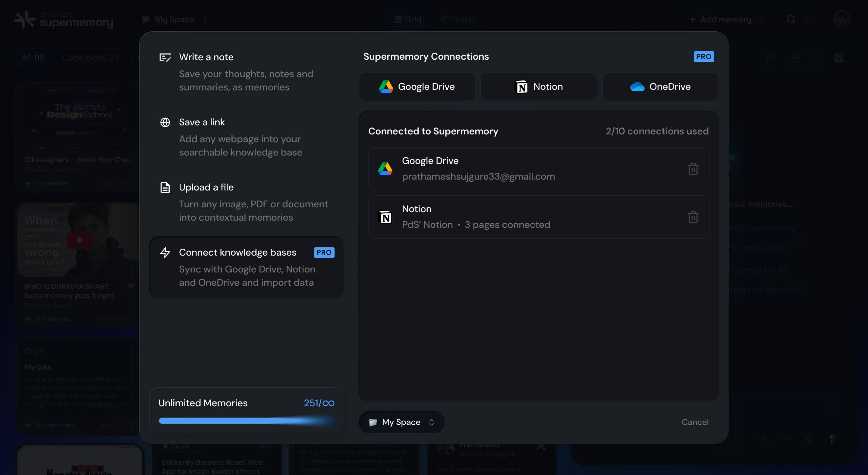Delete the Google Drive connection trash icon
Image resolution: width=868 pixels, height=475 pixels.
[693, 169]
